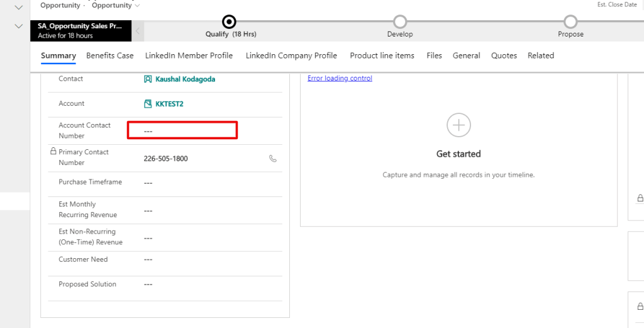
Task: Click the Error loading control link
Action: [x=340, y=78]
